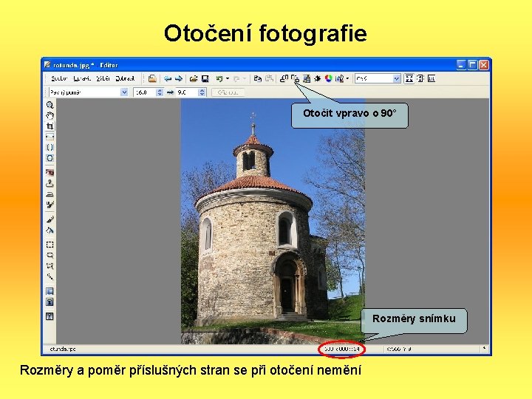Image resolution: width=532 pixels, height=399 pixels.
Task: Click inside the 16.0 ratio field
Action: point(145,92)
